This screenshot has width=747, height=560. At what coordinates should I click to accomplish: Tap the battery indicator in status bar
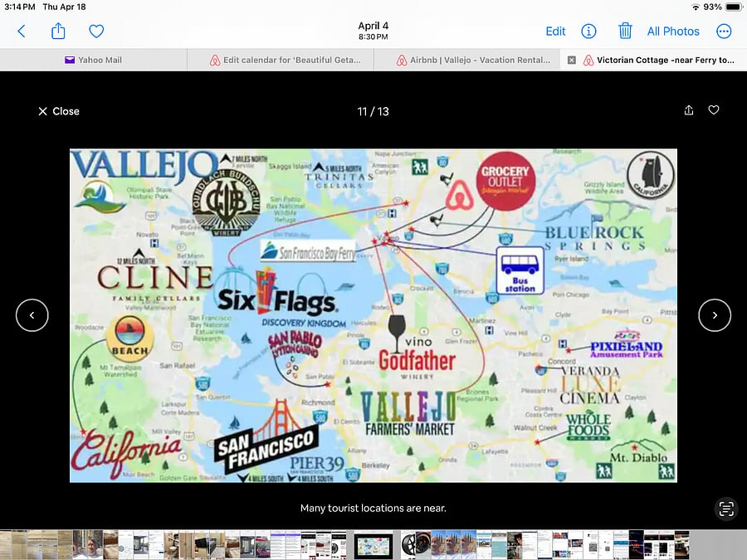click(x=734, y=7)
